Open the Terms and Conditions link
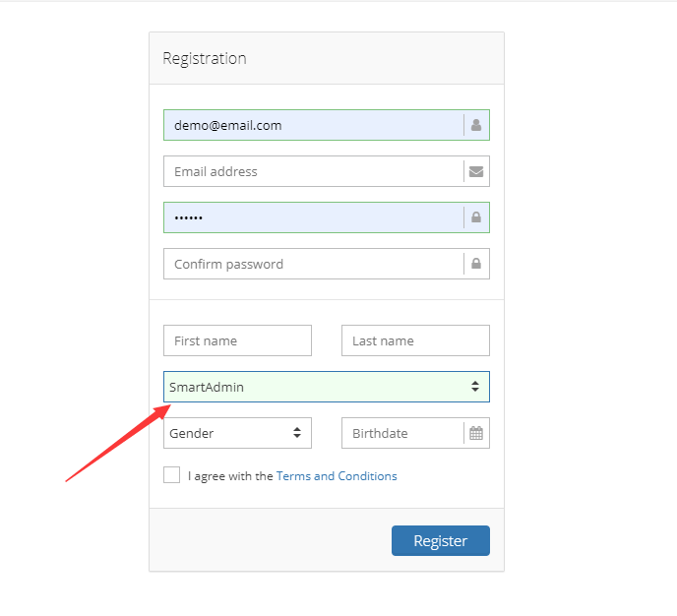The height and width of the screenshot is (616, 677). (x=337, y=476)
